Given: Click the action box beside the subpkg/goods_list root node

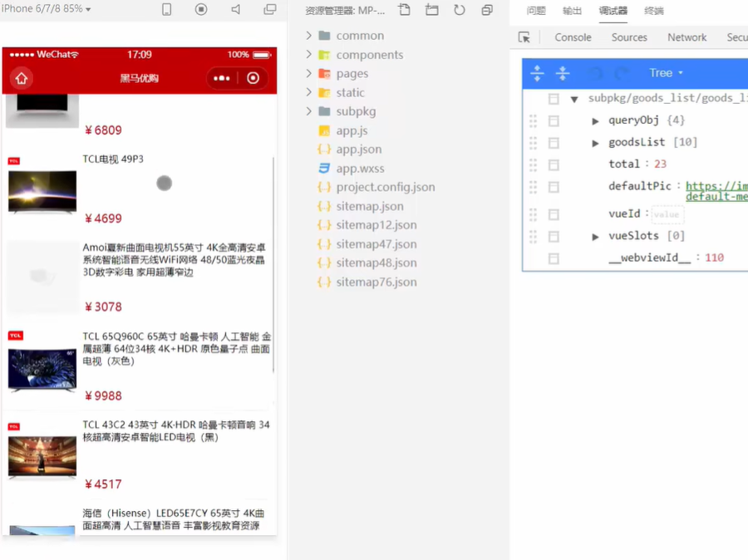Looking at the screenshot, I should pos(554,99).
